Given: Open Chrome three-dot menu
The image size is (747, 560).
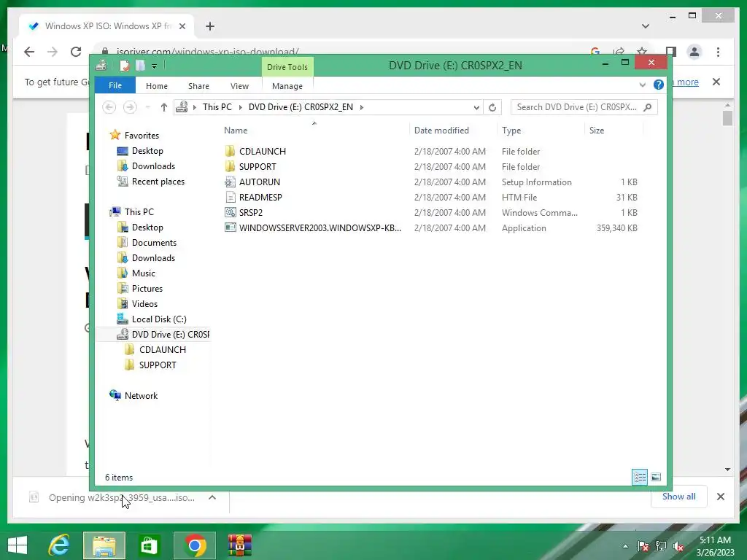Looking at the screenshot, I should (718, 52).
